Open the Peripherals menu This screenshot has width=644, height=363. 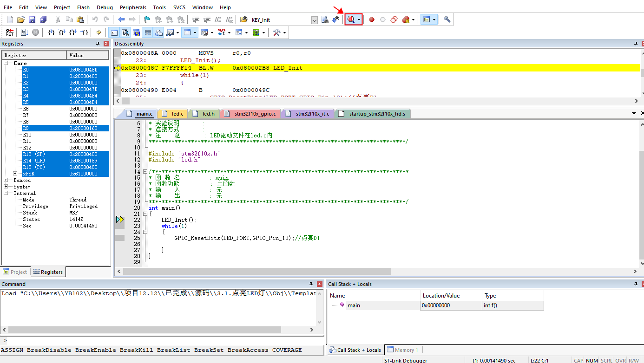(x=133, y=7)
